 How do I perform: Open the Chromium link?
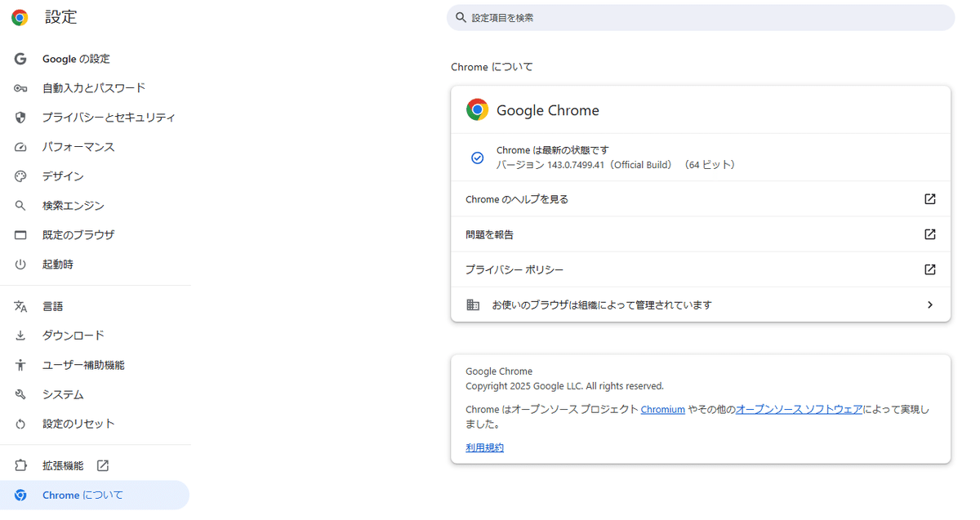pos(662,409)
